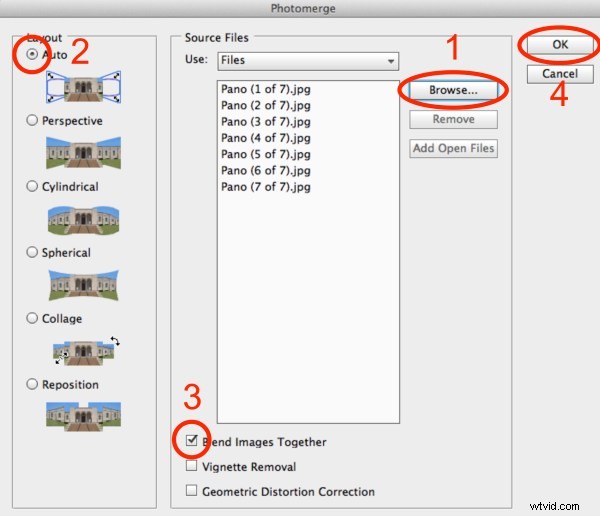Click Browse to add source files
This screenshot has width=600, height=516.
[x=453, y=90]
